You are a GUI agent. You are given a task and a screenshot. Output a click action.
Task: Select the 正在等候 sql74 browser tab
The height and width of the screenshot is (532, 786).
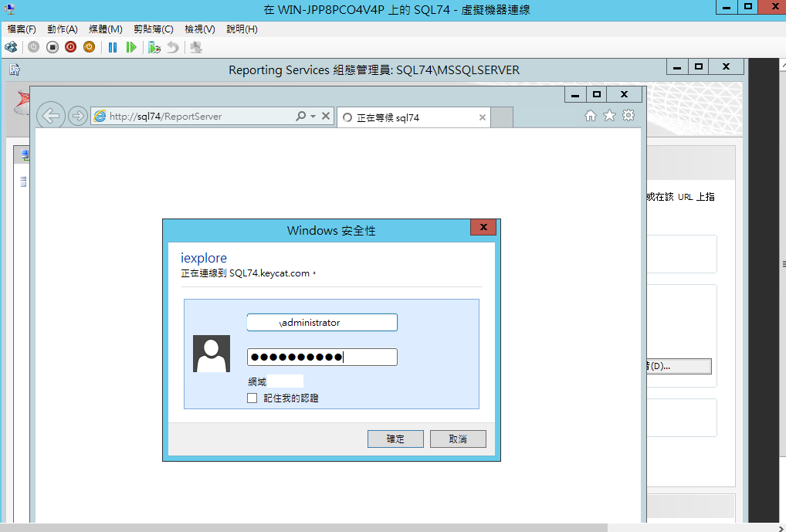[414, 117]
